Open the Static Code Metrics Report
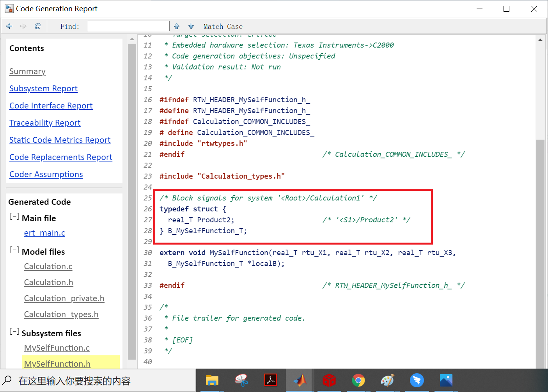Viewport: 548px width, 392px height. 60,140
